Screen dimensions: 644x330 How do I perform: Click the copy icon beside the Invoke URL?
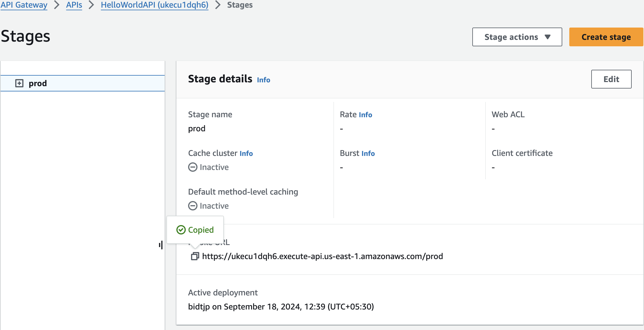click(x=195, y=256)
